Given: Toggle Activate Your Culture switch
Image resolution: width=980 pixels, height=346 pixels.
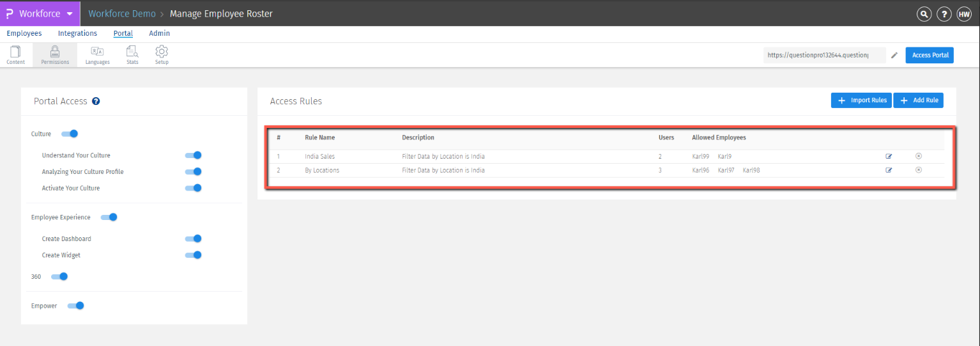Looking at the screenshot, I should [193, 188].
